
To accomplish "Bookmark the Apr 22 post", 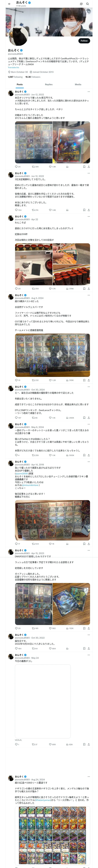I will pyautogui.click(x=84, y=288).
